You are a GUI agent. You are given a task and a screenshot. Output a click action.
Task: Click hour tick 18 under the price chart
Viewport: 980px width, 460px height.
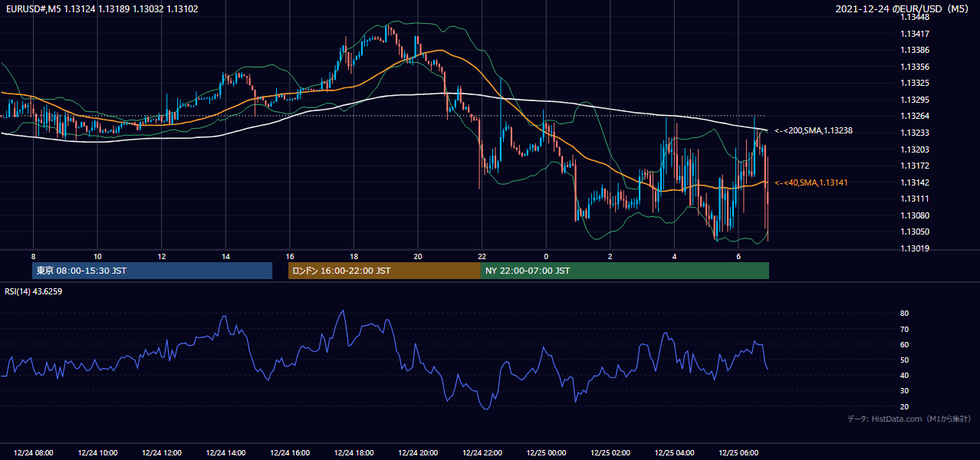(354, 256)
